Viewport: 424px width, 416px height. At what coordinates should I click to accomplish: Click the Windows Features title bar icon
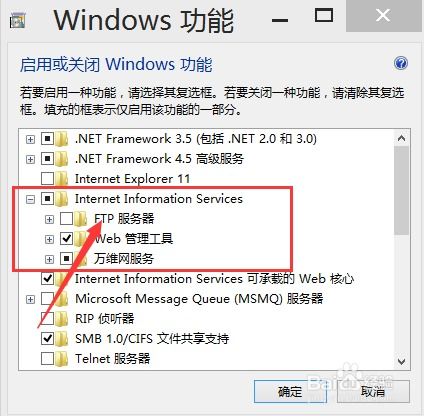coord(18,21)
